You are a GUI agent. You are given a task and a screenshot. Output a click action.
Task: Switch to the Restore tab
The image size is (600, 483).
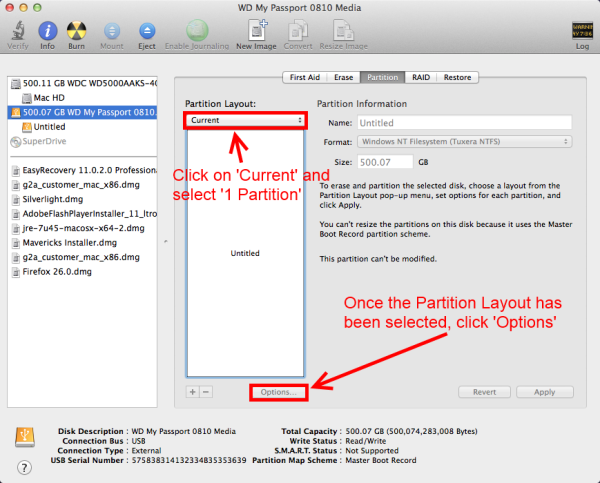[x=457, y=77]
